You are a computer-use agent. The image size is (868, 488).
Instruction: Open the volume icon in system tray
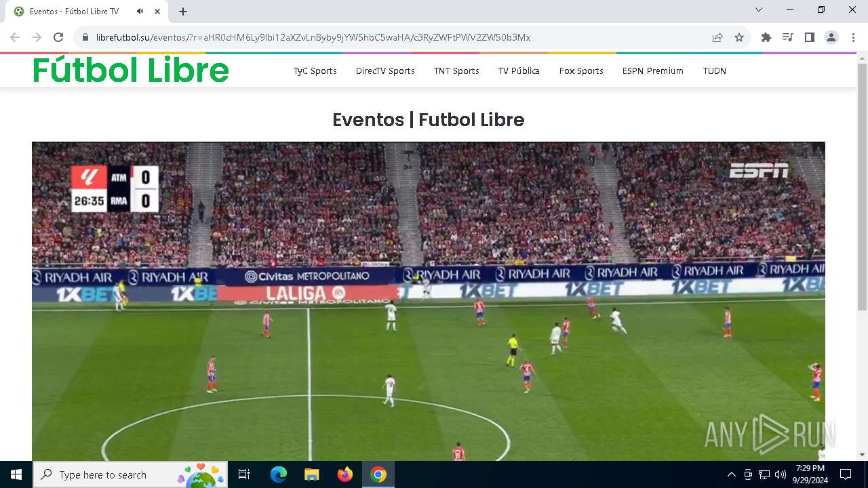point(781,474)
